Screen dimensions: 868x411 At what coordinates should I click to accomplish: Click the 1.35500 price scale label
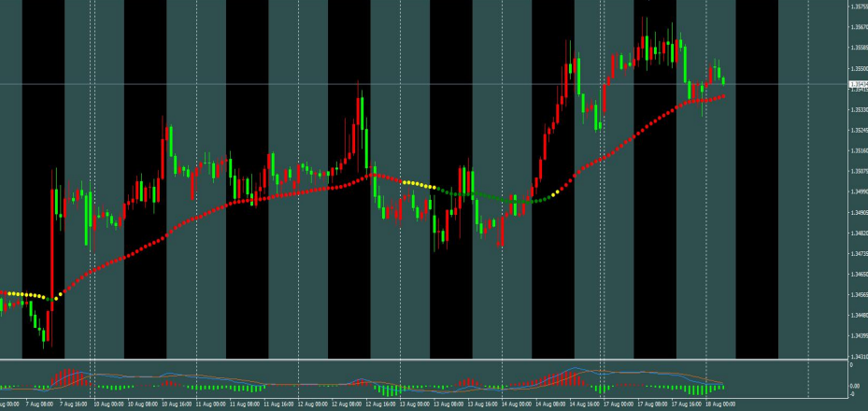(860, 69)
